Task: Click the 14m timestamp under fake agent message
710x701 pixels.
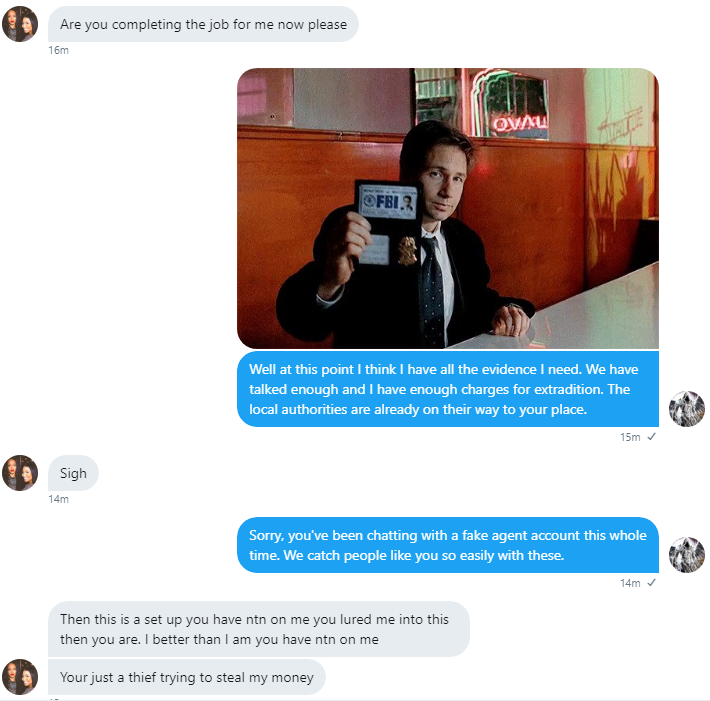Action: click(630, 583)
